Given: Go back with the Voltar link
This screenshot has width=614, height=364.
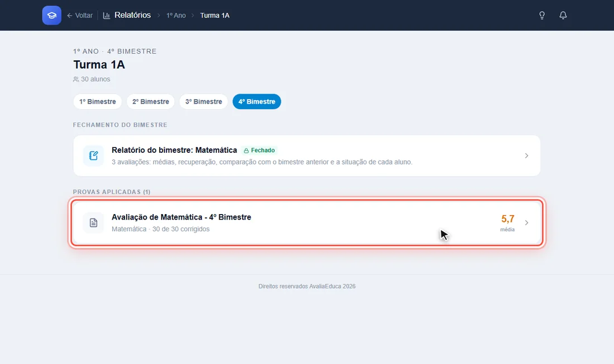Looking at the screenshot, I should point(80,15).
